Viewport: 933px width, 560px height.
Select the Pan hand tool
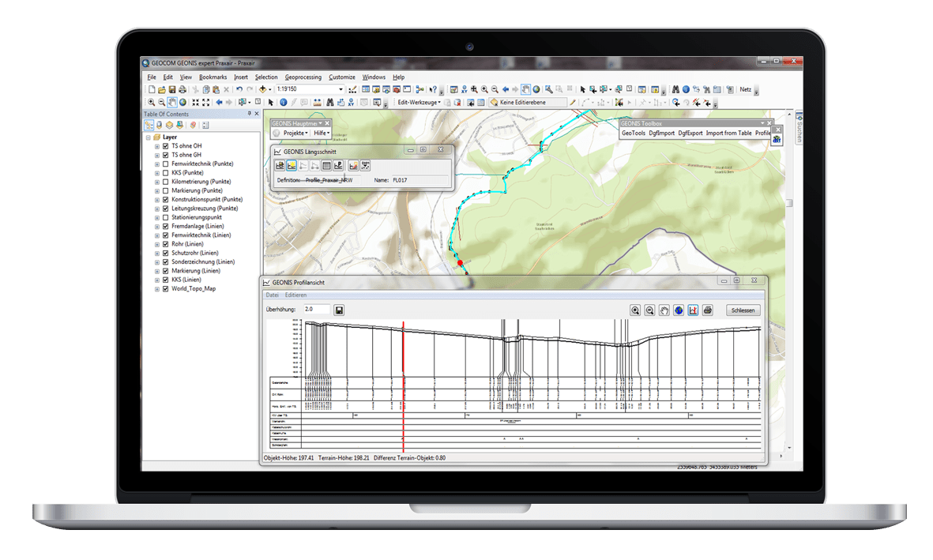point(172,103)
